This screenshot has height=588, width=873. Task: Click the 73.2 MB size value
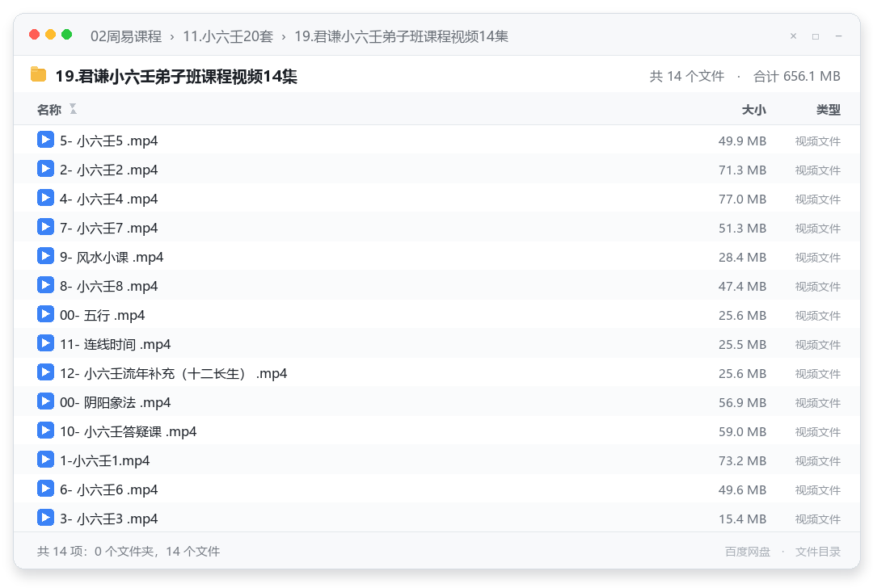tap(742, 461)
